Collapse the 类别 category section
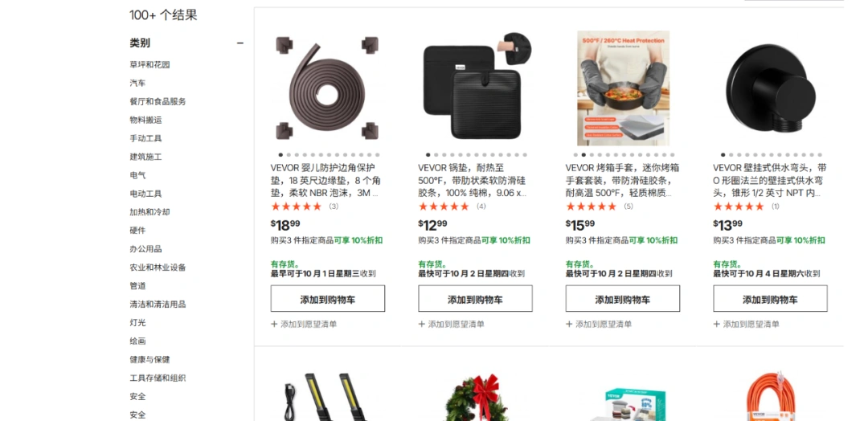Viewport: 868px width, 421px height. coord(240,43)
